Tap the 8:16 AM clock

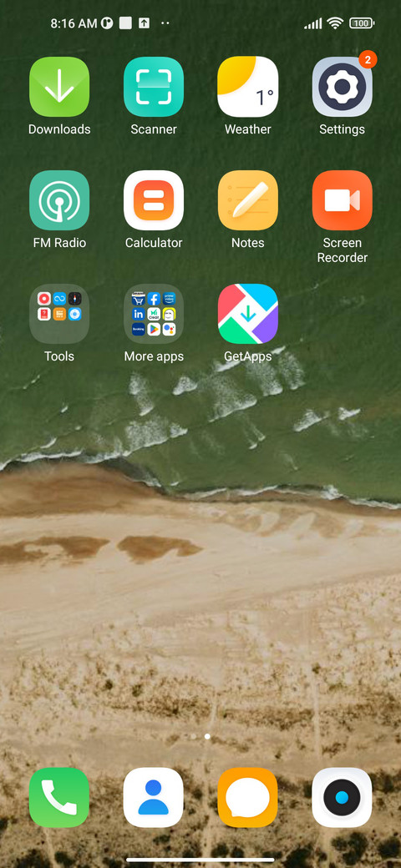pyautogui.click(x=74, y=23)
